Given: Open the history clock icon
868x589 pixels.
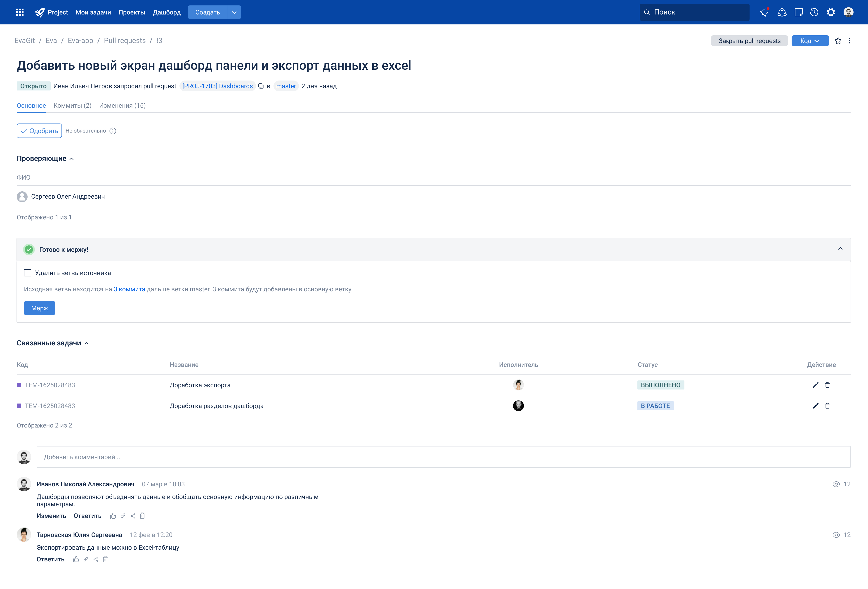Looking at the screenshot, I should tap(814, 12).
